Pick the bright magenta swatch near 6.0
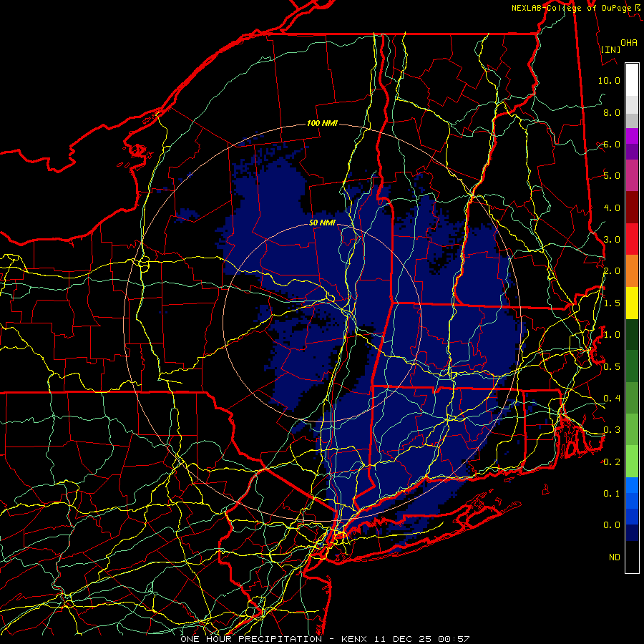The height and width of the screenshot is (644, 644). [632, 136]
